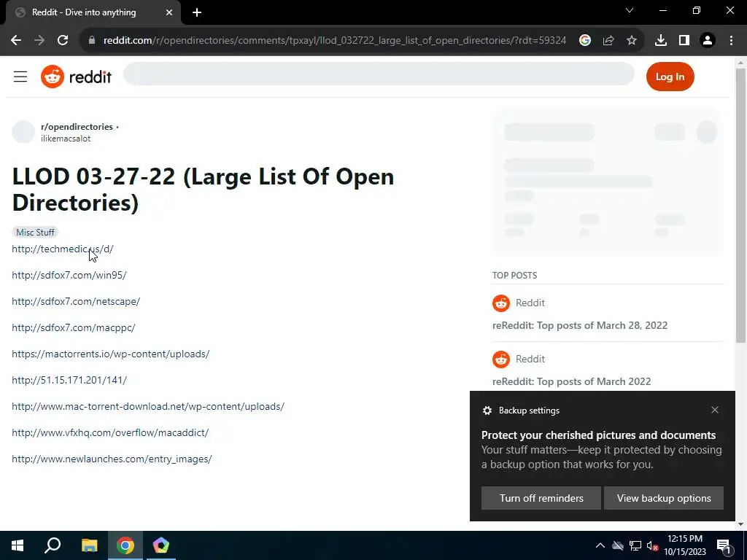
Task: Open a new browser tab
Action: [x=197, y=12]
